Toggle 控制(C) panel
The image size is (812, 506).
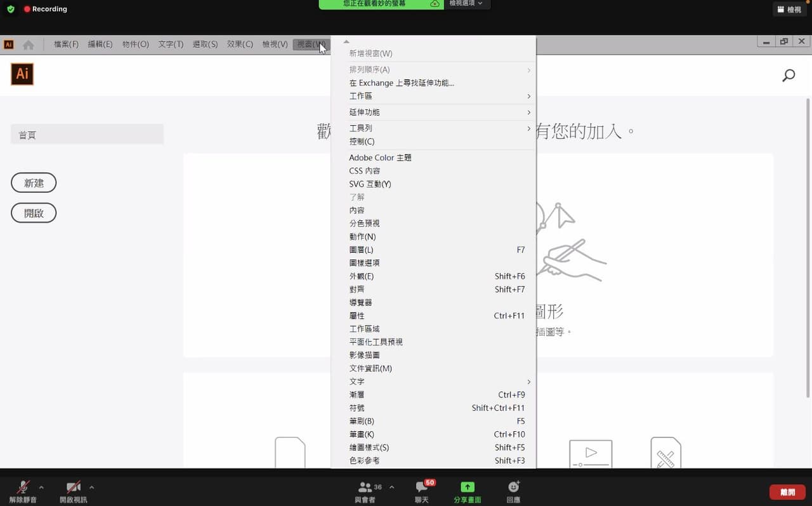[434, 142]
